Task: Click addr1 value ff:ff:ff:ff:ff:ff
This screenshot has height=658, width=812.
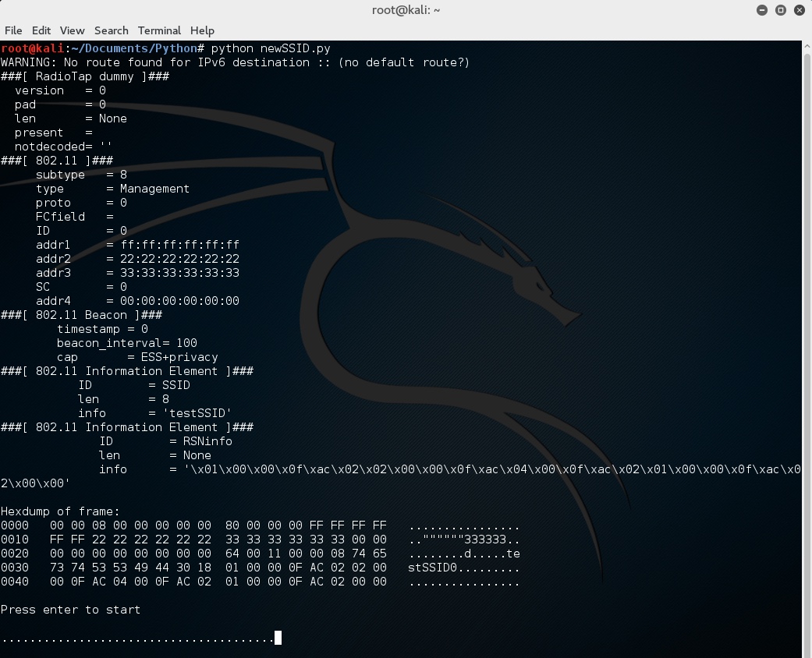Action: (x=179, y=245)
